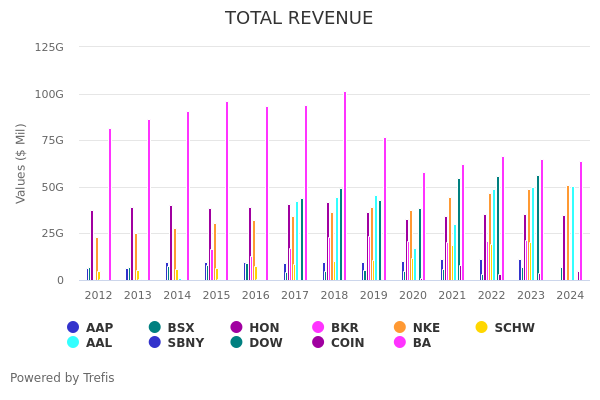The width and height of the screenshot is (600, 400).
Task: Select the 2024 x-axis year label
Action: pos(570,296)
